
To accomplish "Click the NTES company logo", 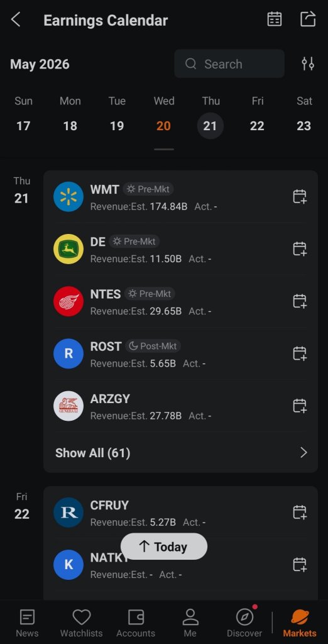I will click(68, 301).
